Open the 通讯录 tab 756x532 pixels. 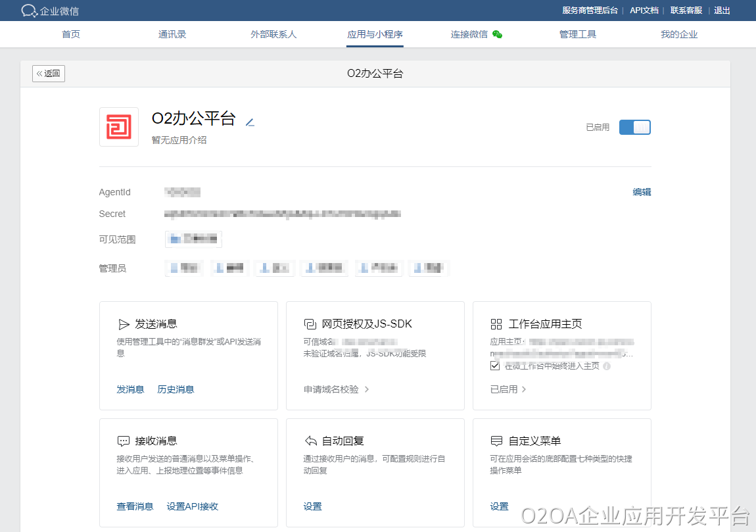pyautogui.click(x=172, y=34)
